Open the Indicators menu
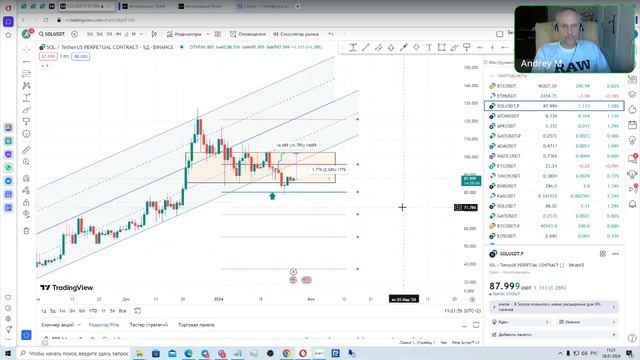 coord(184,34)
